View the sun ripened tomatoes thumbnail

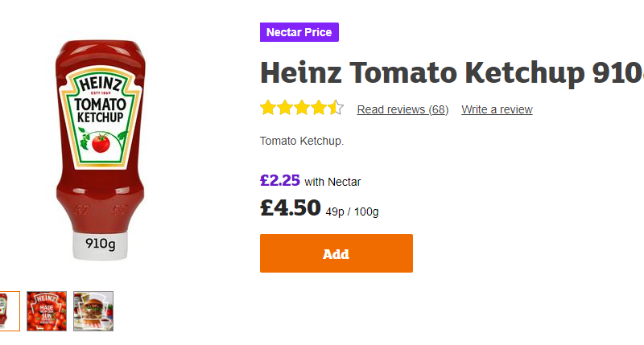(47, 310)
